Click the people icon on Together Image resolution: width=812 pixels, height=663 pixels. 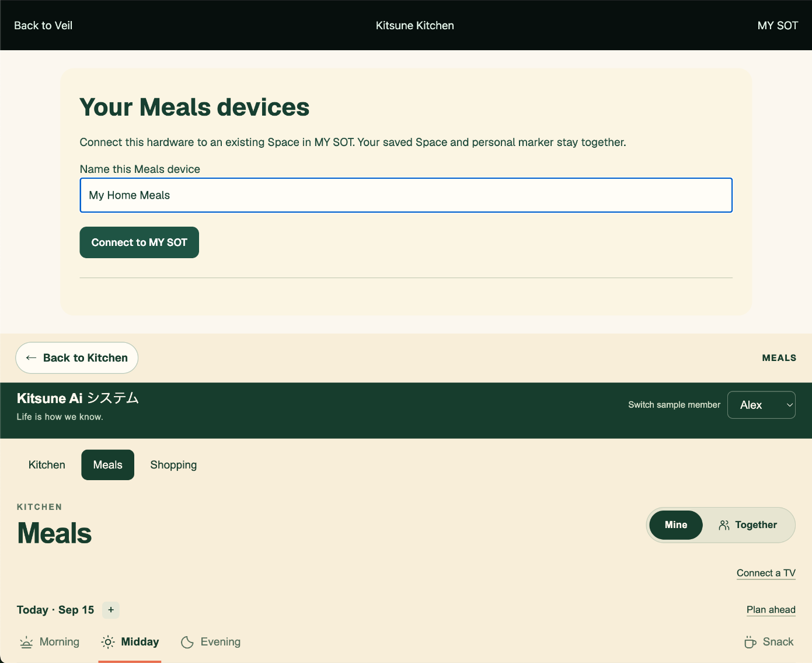(x=724, y=525)
